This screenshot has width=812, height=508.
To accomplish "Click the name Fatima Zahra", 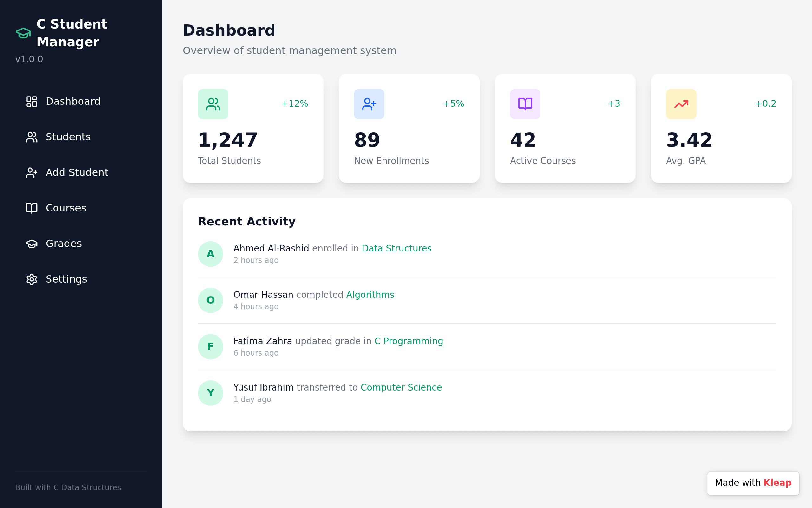I will point(263,341).
